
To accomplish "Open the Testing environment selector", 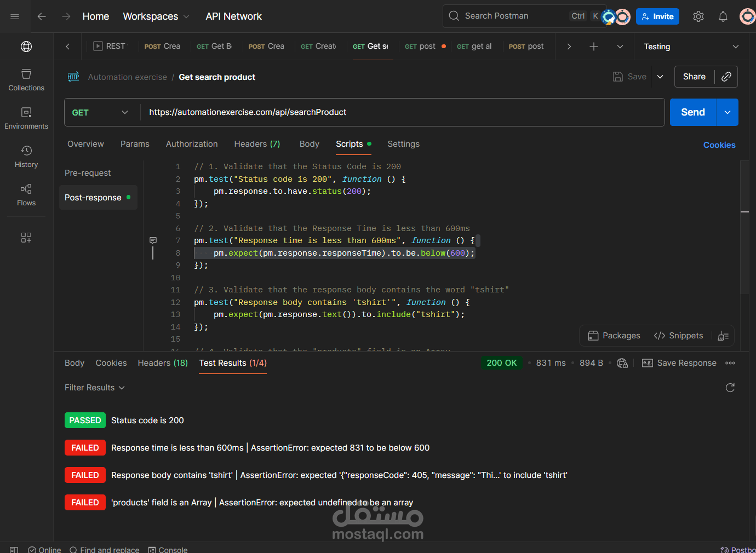I will (x=691, y=47).
